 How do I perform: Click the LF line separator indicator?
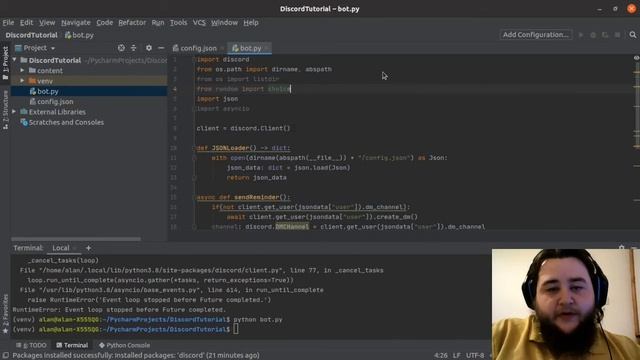[x=456, y=356]
